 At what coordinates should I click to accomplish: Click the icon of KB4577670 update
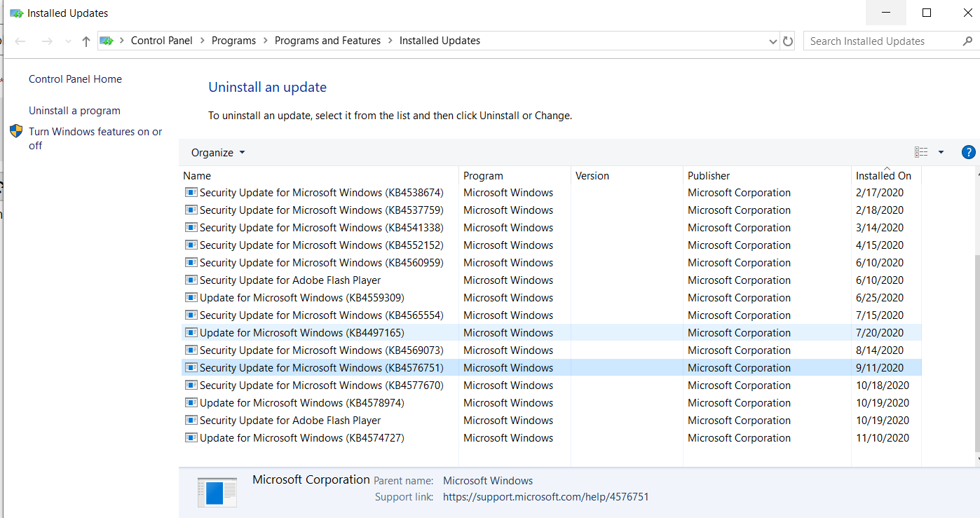tap(191, 385)
